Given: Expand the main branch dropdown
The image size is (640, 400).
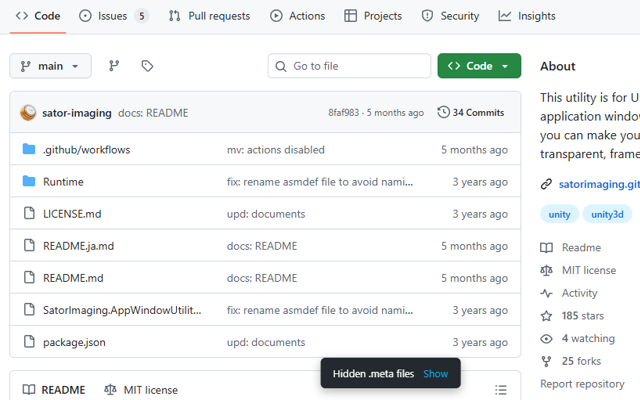Looking at the screenshot, I should (x=50, y=66).
